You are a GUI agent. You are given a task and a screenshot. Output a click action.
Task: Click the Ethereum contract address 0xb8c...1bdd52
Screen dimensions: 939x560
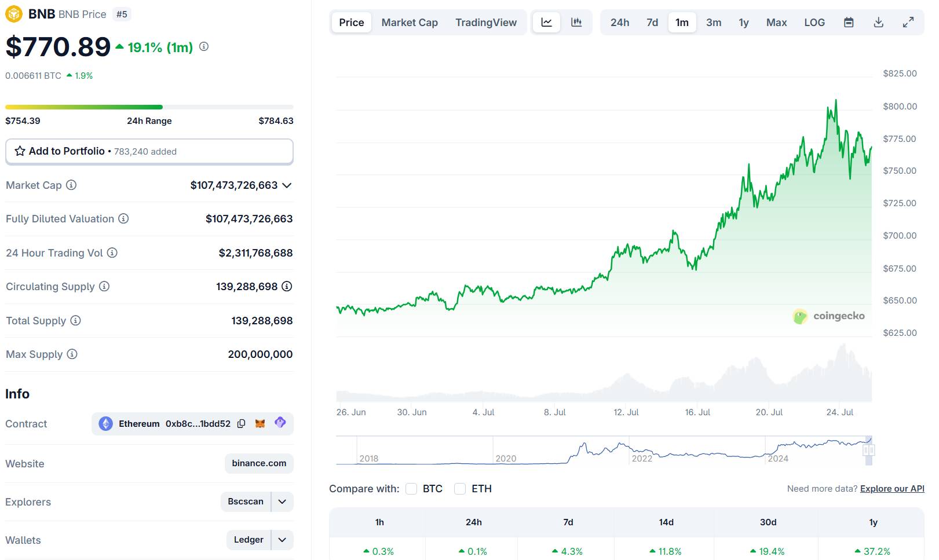pos(198,424)
